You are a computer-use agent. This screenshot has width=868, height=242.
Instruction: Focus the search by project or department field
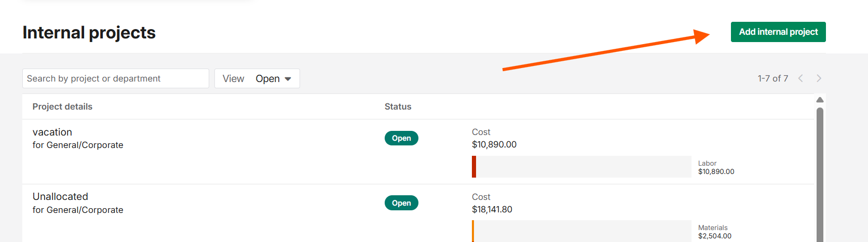[115, 78]
